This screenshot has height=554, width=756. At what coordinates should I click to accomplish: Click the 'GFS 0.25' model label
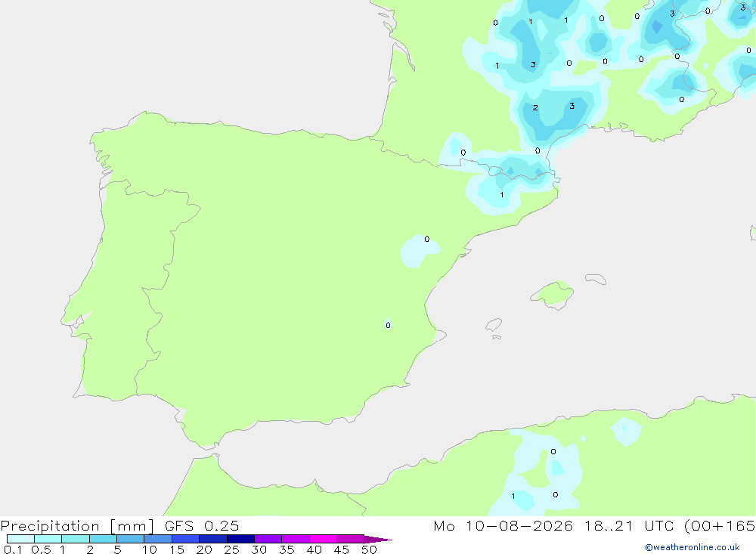pyautogui.click(x=202, y=525)
